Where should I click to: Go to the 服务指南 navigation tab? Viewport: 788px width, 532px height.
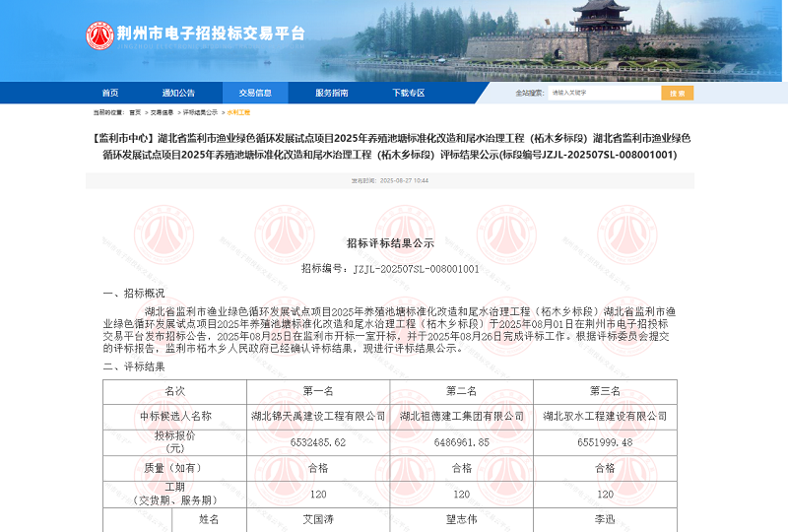[x=331, y=93]
